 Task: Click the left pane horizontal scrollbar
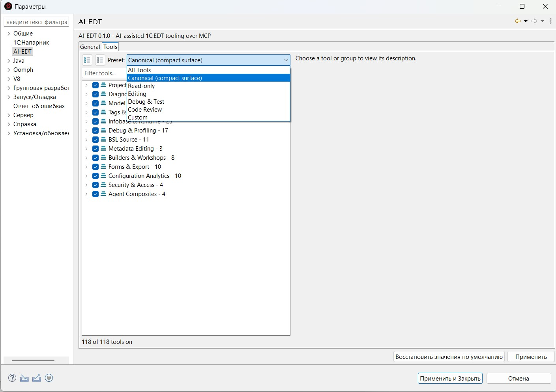coord(33,360)
